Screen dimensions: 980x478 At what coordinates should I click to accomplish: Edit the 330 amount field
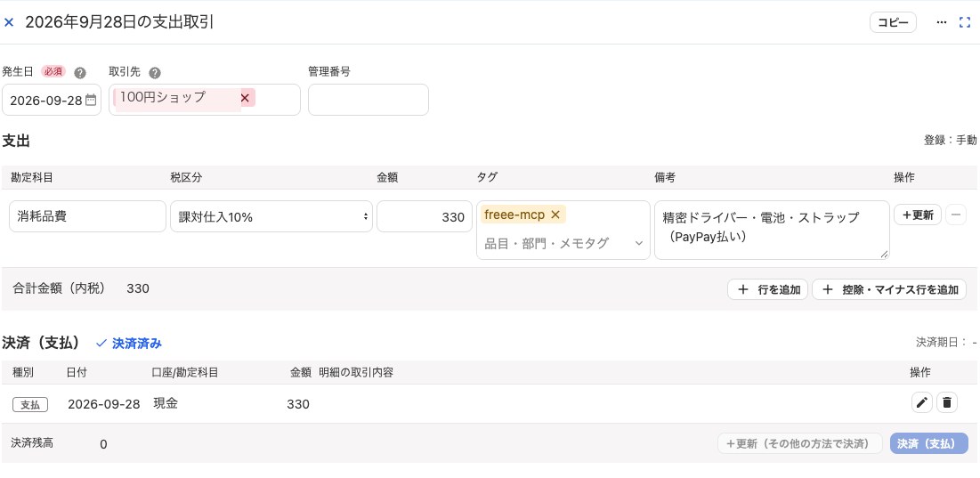425,216
